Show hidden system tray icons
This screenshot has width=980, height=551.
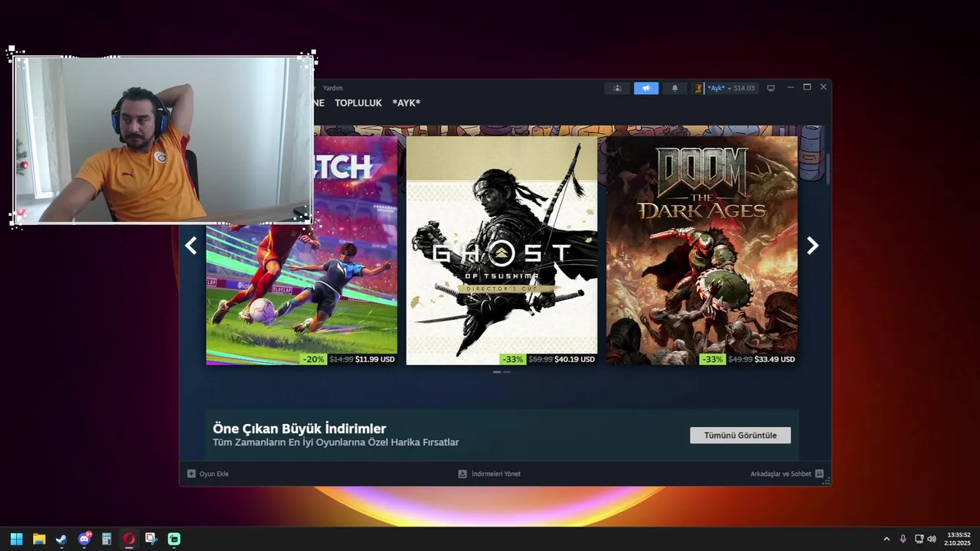tap(887, 539)
